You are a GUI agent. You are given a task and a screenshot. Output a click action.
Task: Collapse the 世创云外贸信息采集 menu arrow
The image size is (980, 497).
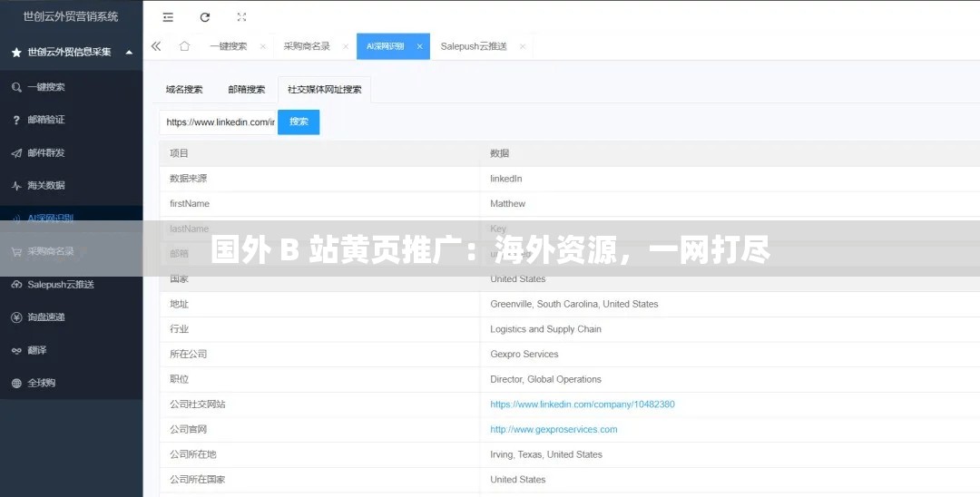[129, 53]
